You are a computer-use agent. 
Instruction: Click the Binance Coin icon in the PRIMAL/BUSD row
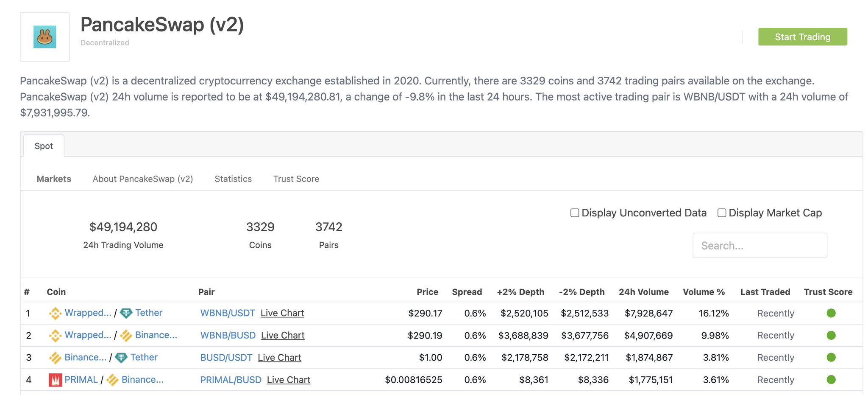112,379
